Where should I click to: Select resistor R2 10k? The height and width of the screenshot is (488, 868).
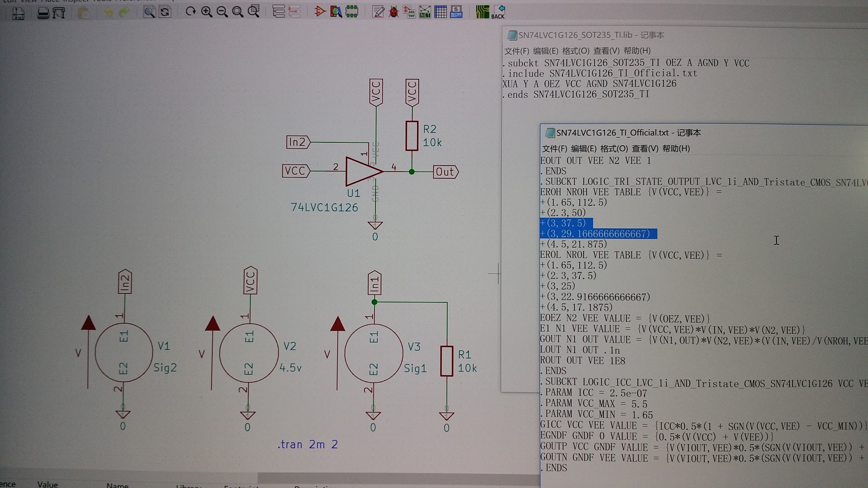click(412, 136)
